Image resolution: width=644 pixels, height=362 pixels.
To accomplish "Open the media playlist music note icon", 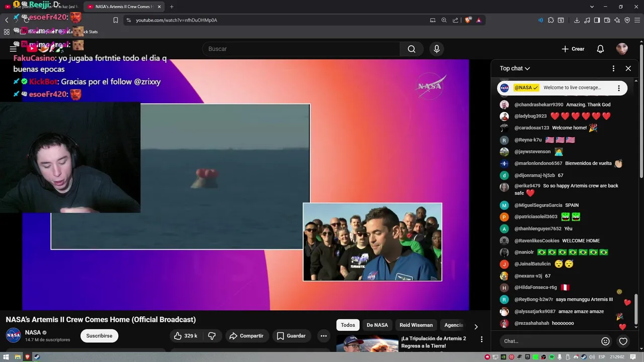I will (587, 20).
